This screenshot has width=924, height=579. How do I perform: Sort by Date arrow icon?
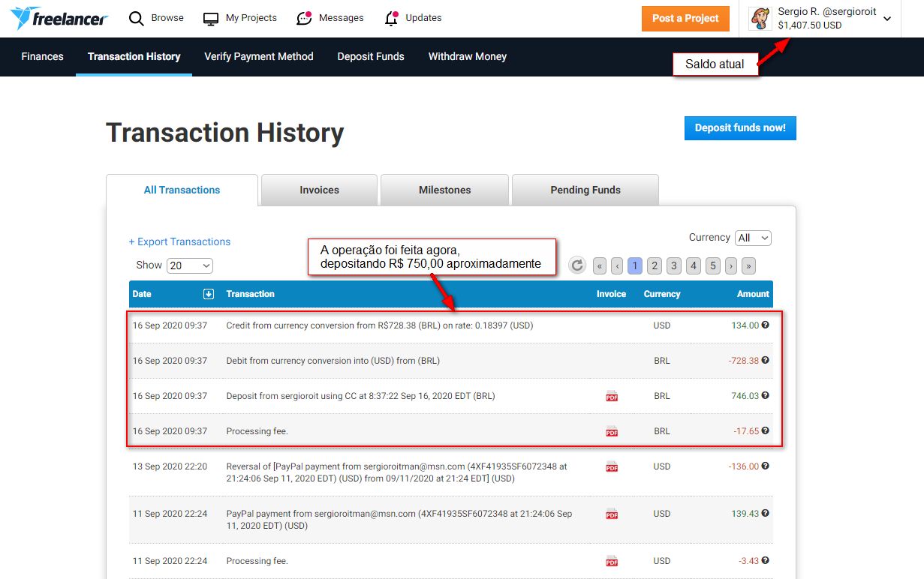(209, 294)
